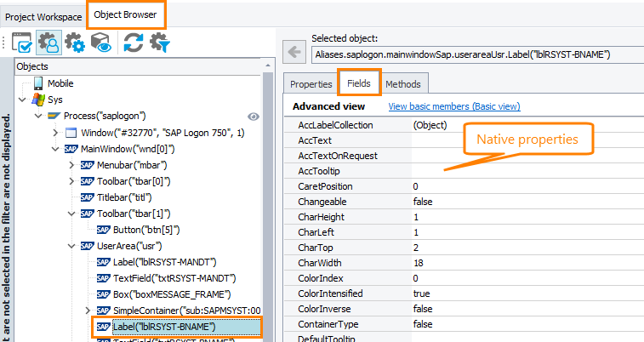
Task: Collapse the Sys tree node
Action: coord(23,100)
